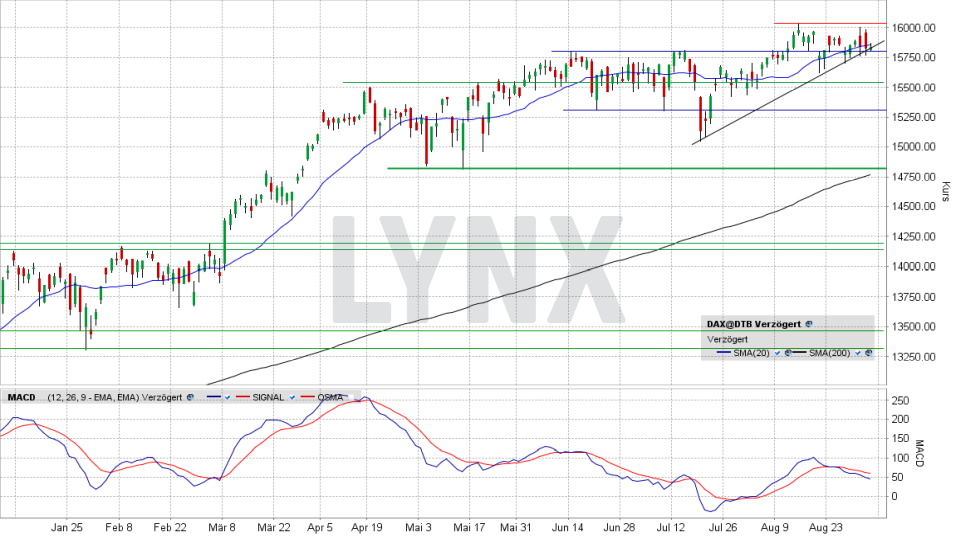Click the 14750.00 price axis label
Image resolution: width=960 pixels, height=540 pixels.
913,177
